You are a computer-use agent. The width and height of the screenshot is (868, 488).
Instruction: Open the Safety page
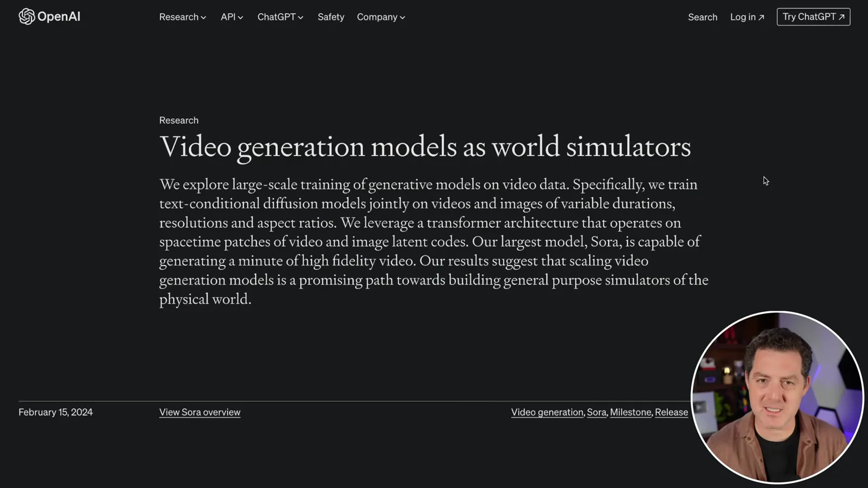pyautogui.click(x=331, y=17)
